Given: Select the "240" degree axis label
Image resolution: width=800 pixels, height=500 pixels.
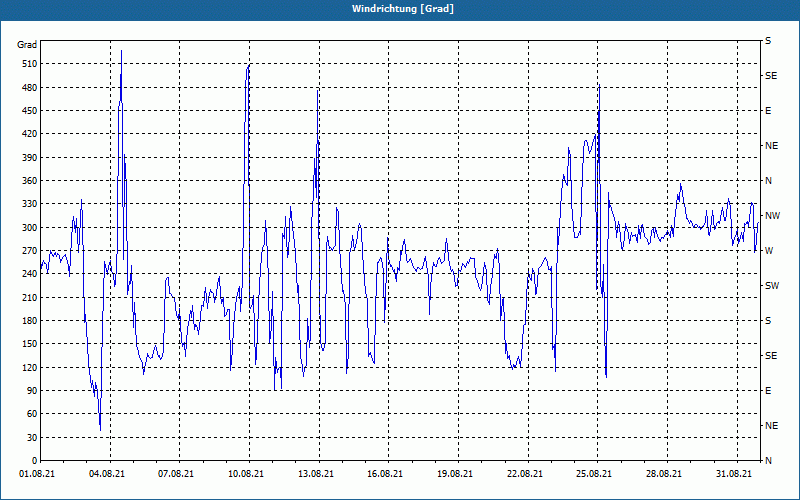Looking at the screenshot, I should [x=30, y=274].
